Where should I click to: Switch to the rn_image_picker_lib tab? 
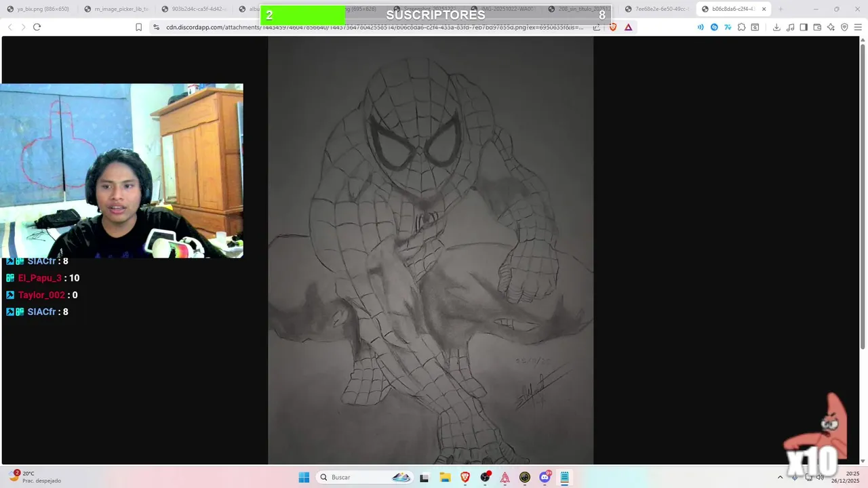point(117,9)
